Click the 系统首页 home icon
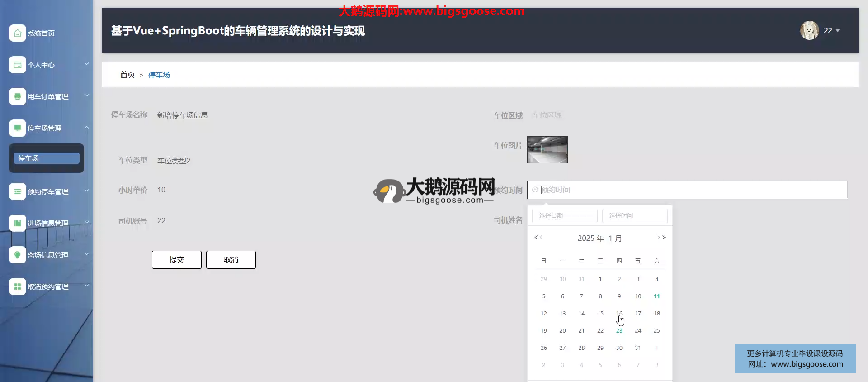868x382 pixels. (17, 33)
